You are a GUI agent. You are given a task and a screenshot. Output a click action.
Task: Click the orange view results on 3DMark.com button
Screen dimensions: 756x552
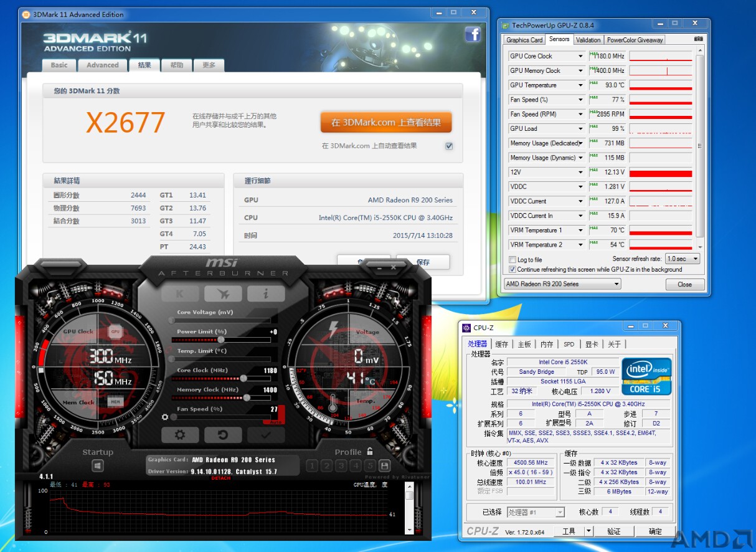[386, 123]
